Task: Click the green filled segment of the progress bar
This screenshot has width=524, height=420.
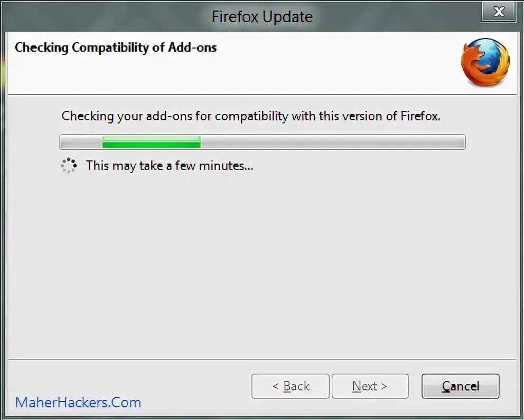Action: 152,142
